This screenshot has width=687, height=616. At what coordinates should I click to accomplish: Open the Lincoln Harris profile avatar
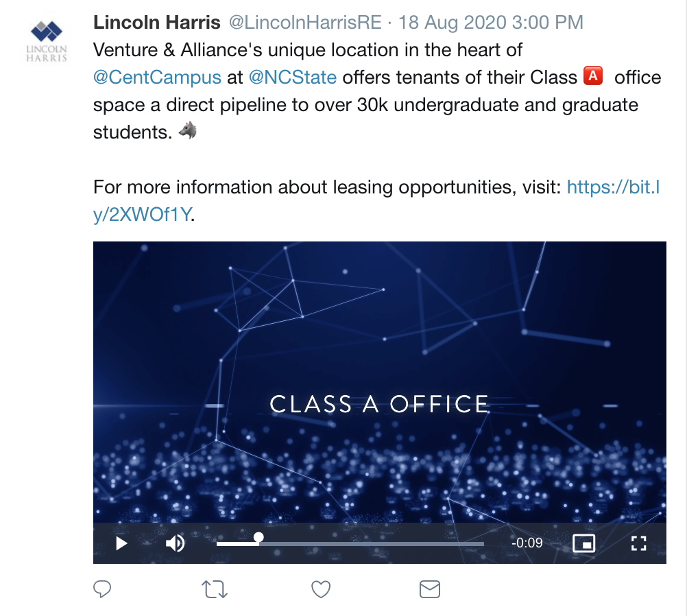pos(47,40)
